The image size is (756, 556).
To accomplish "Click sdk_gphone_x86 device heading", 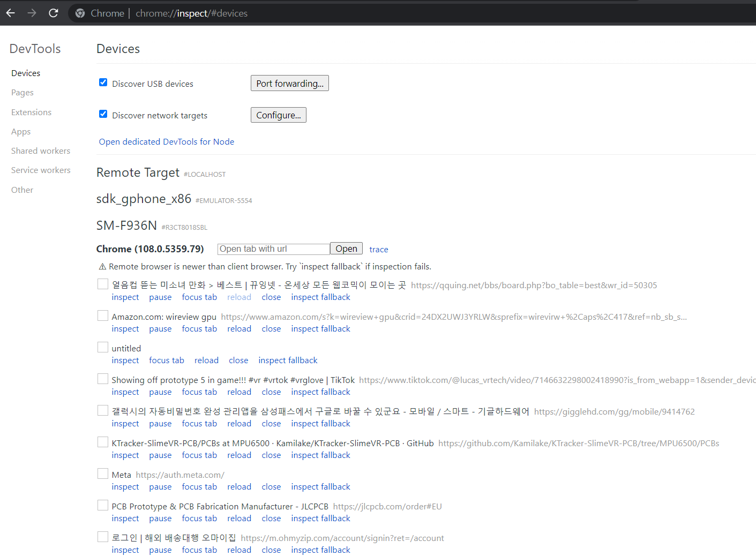I will coord(144,199).
